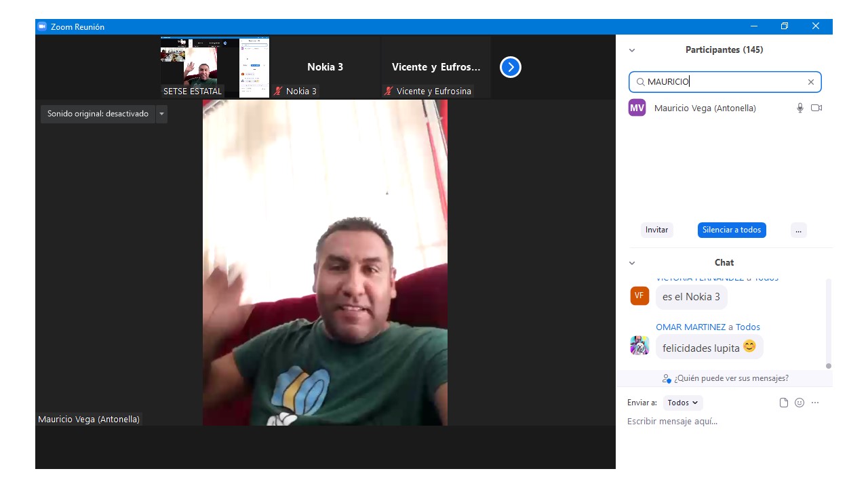Open participants more options button

pyautogui.click(x=799, y=230)
